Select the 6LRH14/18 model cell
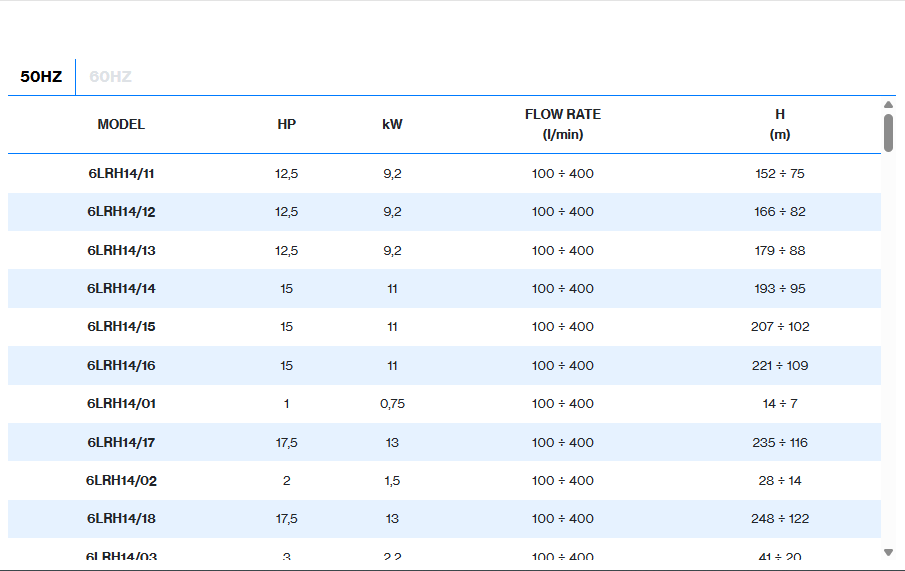 121,519
